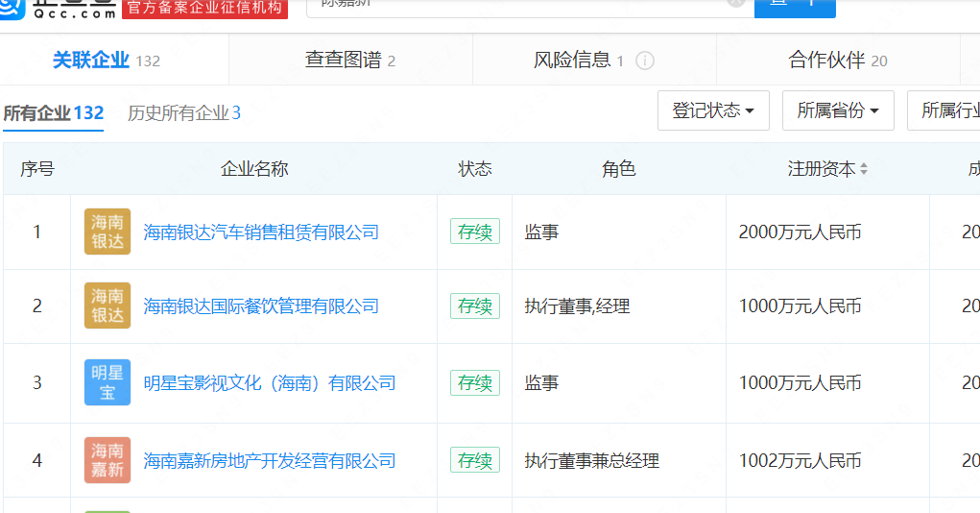980x513 pixels.
Task: Click 1000万元人民币 for 海南银达国际餐饮管理
Action: [x=800, y=305]
